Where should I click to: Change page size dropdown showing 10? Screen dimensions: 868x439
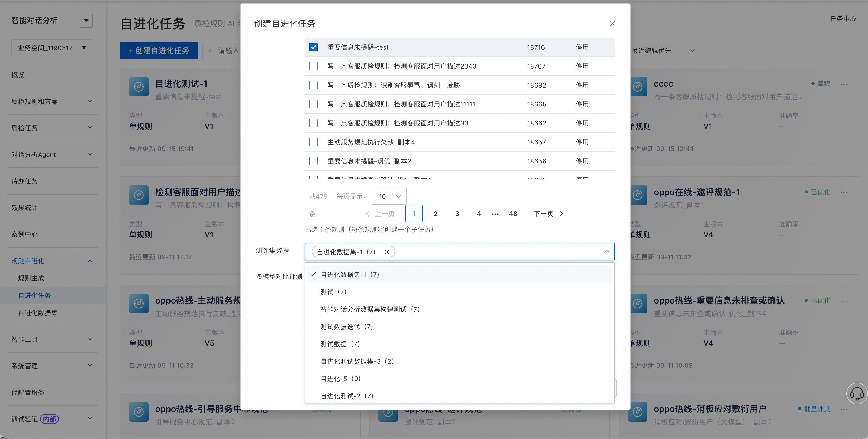(x=389, y=196)
